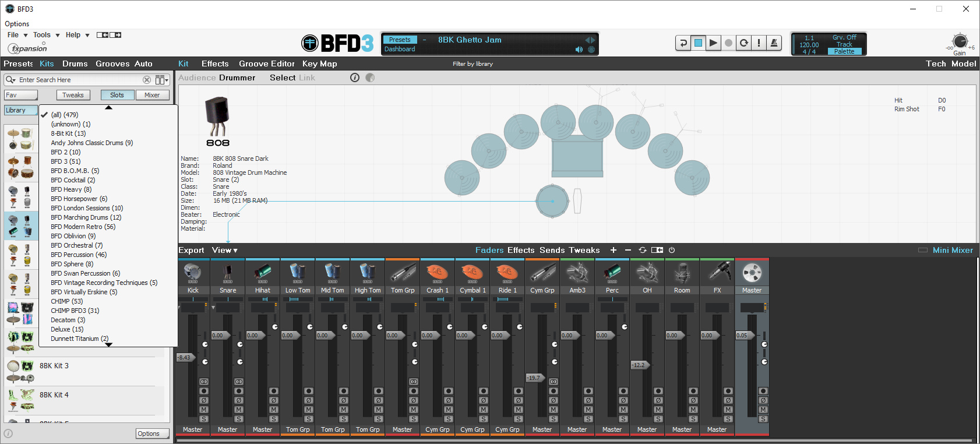Click the mixer refresh arrows icon
This screenshot has width=980, height=444.
(643, 250)
